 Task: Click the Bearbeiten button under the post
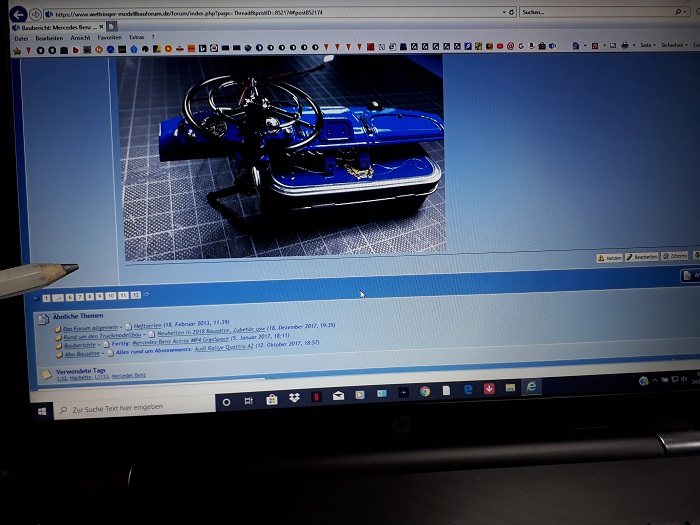tap(642, 257)
